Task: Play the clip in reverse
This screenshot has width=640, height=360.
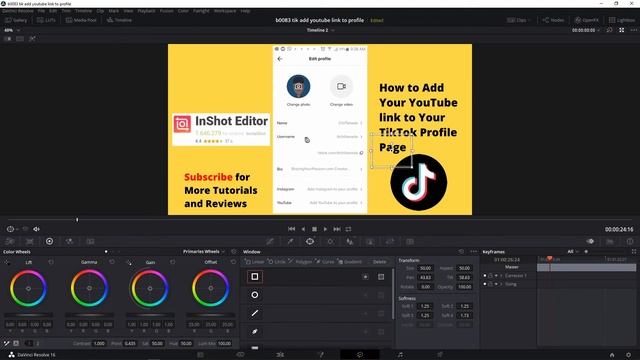Action: [303, 229]
